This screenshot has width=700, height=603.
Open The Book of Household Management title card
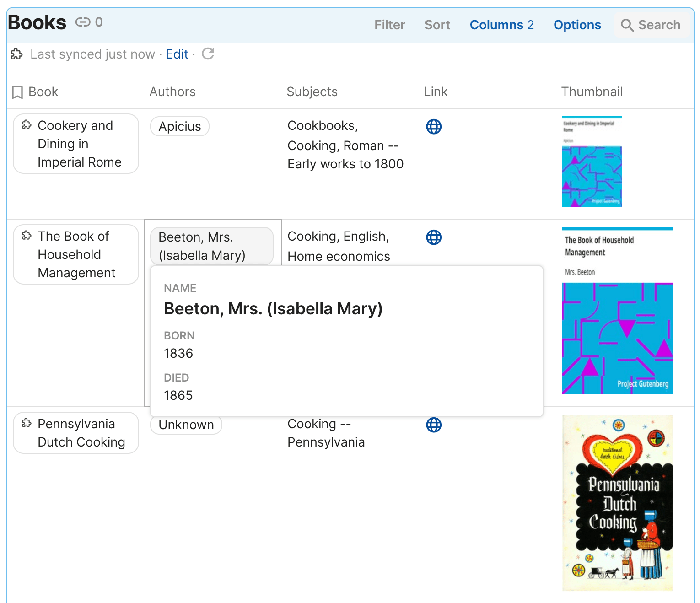[75, 254]
